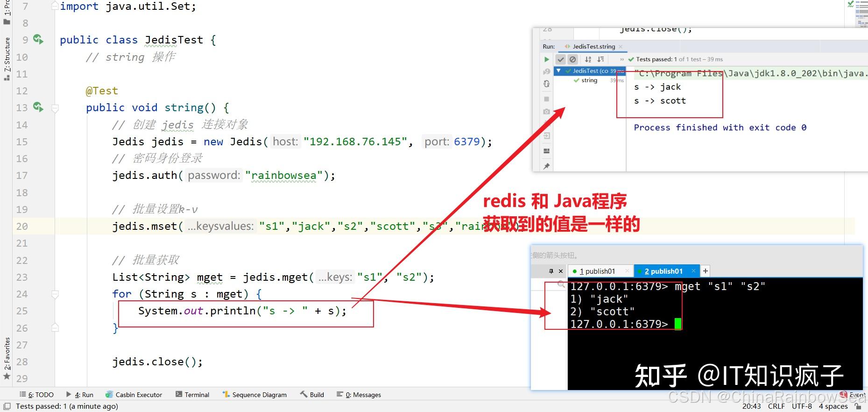Viewport: 868px width, 412px height.
Task: Click the stop process square icon
Action: (x=547, y=99)
